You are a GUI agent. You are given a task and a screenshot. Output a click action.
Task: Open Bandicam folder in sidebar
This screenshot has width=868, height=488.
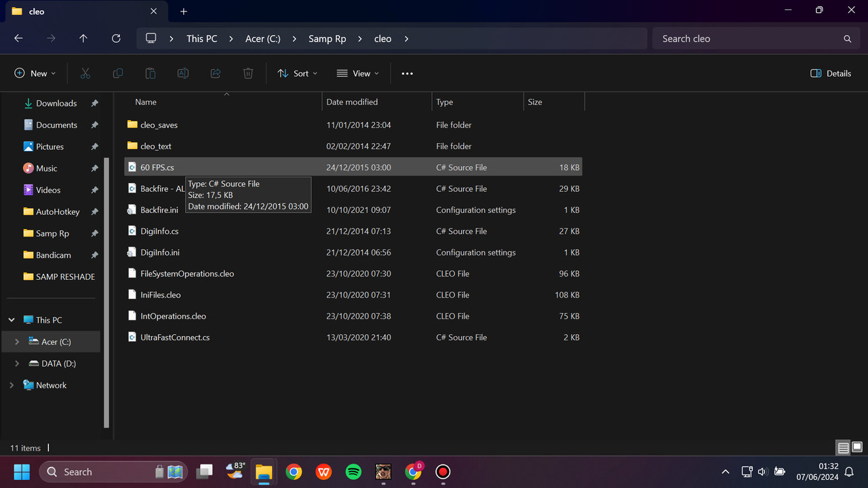point(54,255)
